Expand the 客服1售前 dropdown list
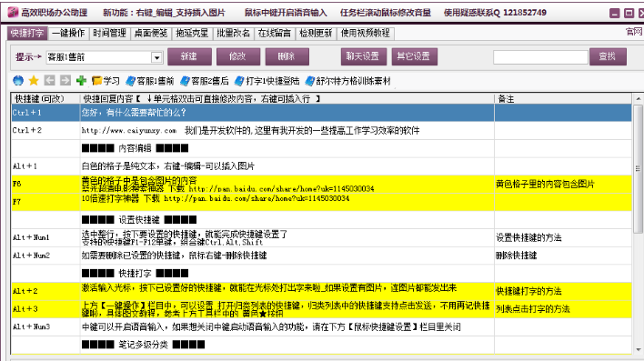This screenshot has height=361, width=644. click(x=156, y=58)
